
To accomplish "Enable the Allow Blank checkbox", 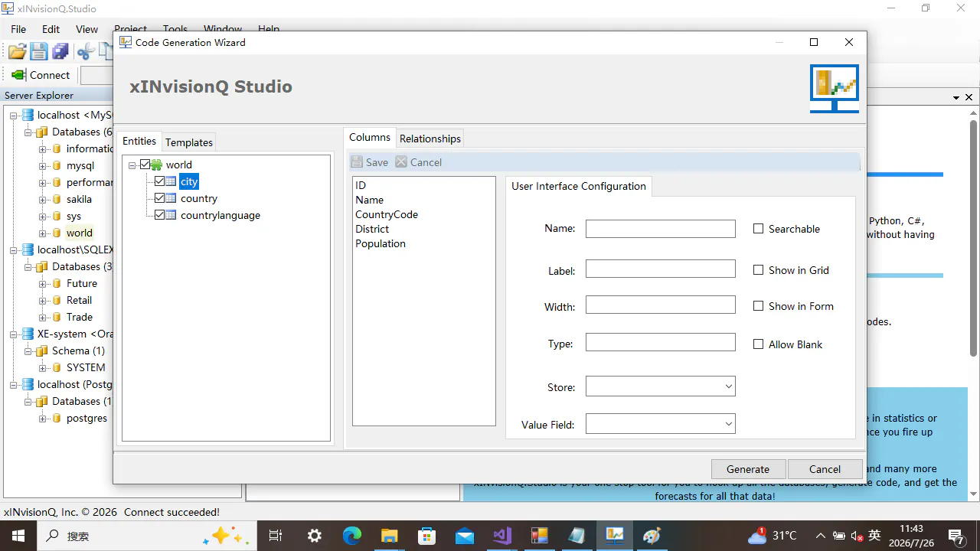I will point(758,344).
